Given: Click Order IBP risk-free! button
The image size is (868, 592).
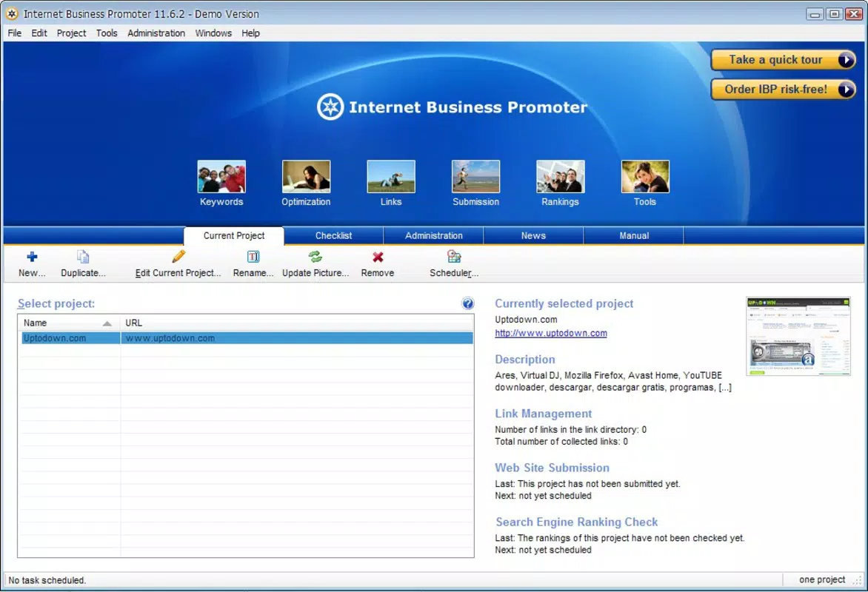Looking at the screenshot, I should point(784,90).
